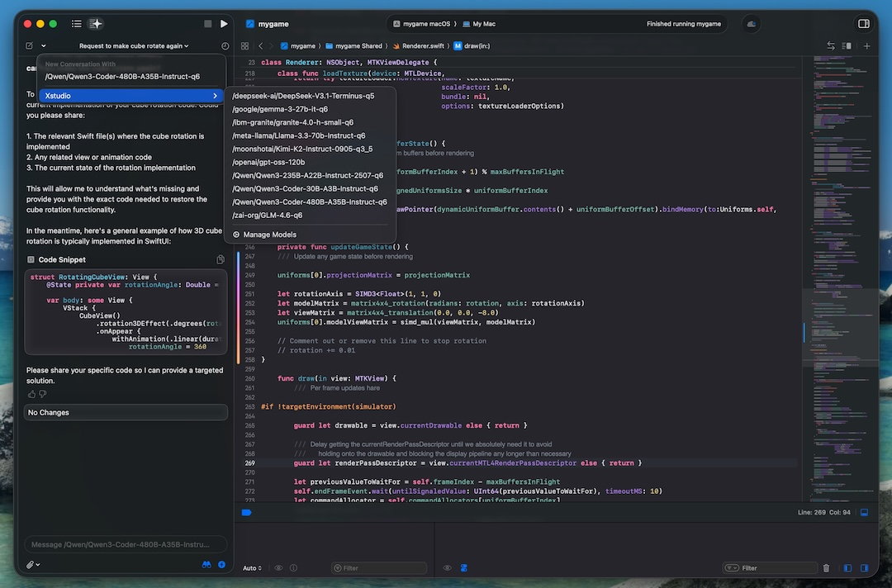This screenshot has width=892, height=588.
Task: Toggle the variables view pane
Action: 847,567
